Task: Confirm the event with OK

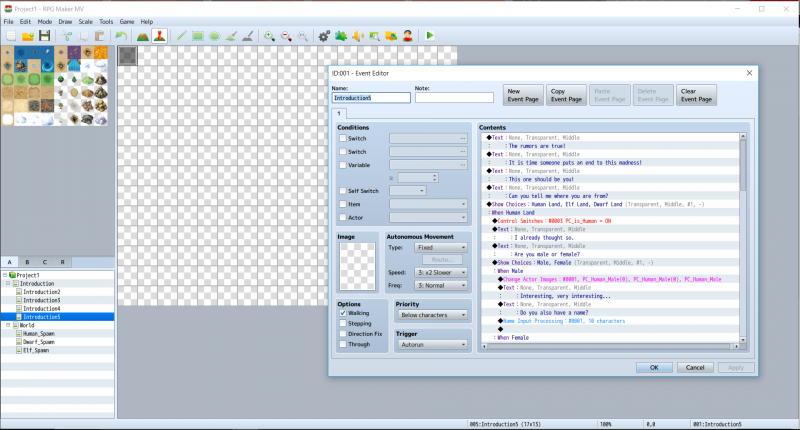Action: pos(654,367)
